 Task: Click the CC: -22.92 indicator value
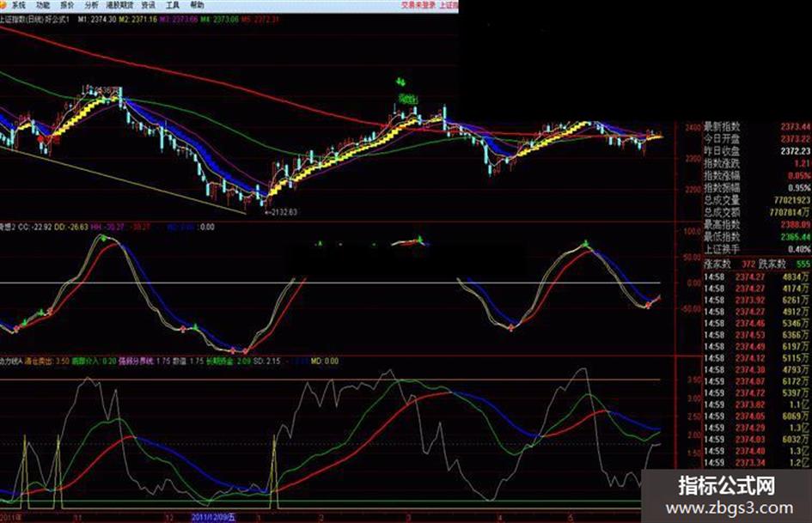click(x=34, y=227)
